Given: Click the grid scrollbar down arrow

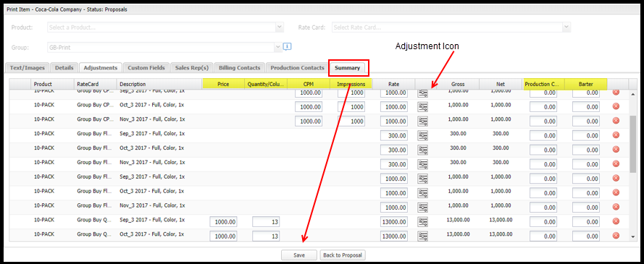Looking at the screenshot, I should [634, 237].
